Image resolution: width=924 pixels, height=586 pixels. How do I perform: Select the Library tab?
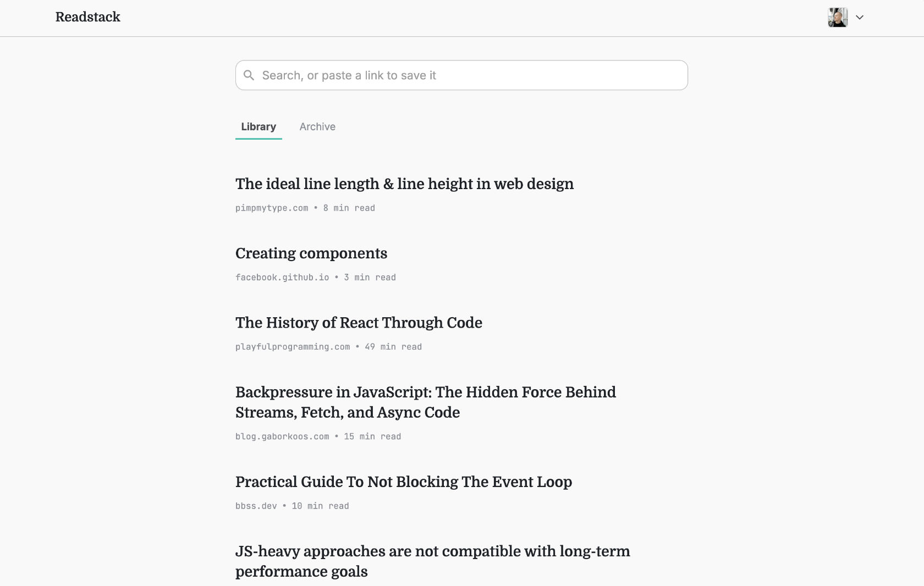click(258, 126)
